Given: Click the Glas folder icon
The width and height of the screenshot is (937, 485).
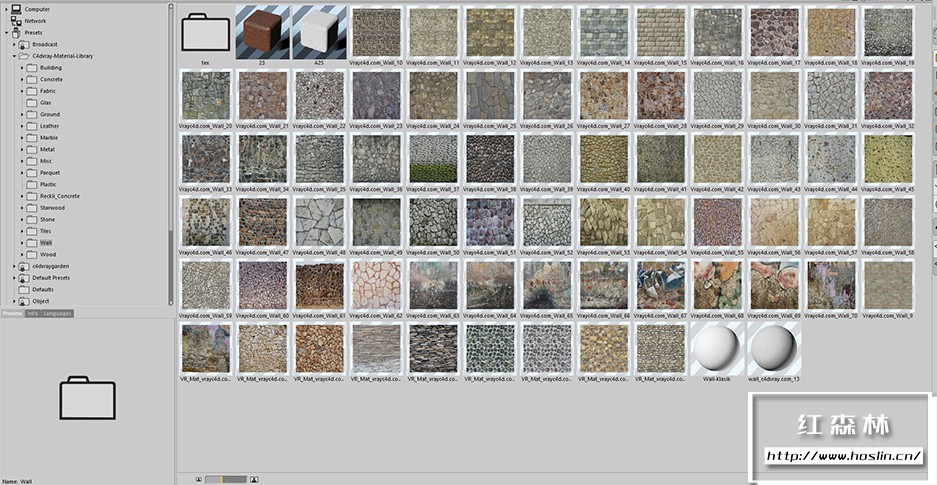Looking at the screenshot, I should point(32,103).
